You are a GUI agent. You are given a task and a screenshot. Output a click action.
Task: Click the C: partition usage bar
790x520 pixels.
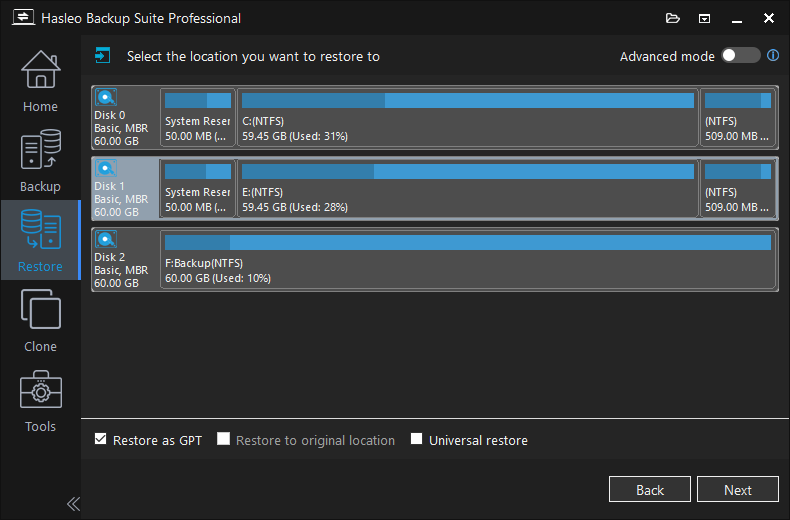(468, 101)
